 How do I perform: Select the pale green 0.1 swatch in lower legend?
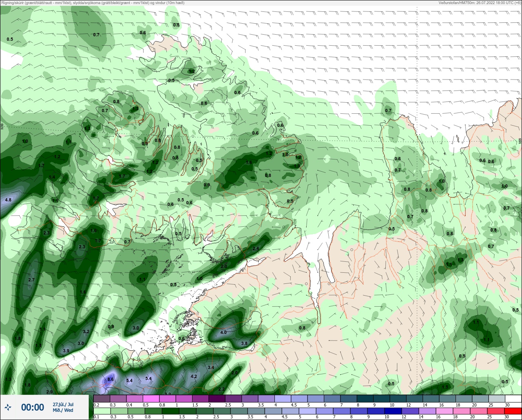[x=102, y=411]
